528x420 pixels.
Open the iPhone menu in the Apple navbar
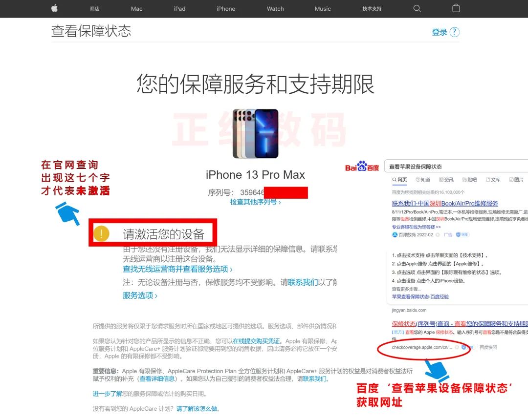tap(226, 9)
